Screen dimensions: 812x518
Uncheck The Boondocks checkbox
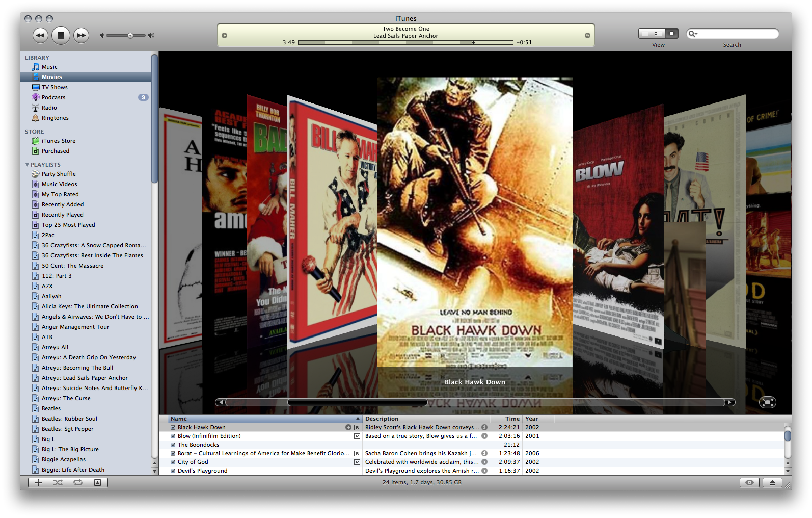click(x=173, y=445)
